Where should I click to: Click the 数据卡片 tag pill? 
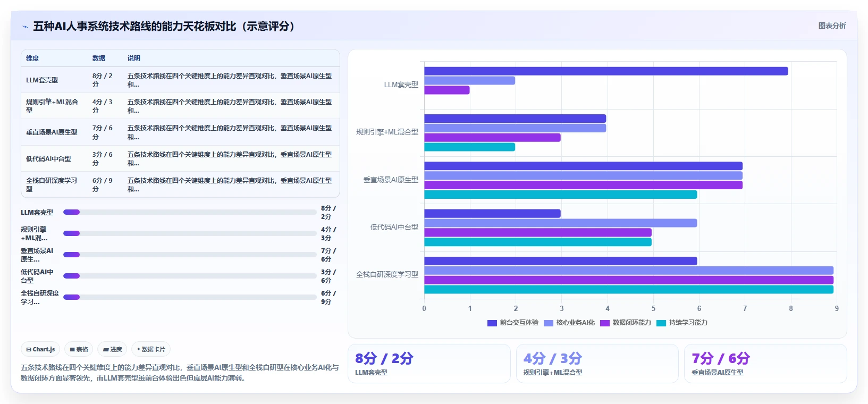(x=151, y=349)
